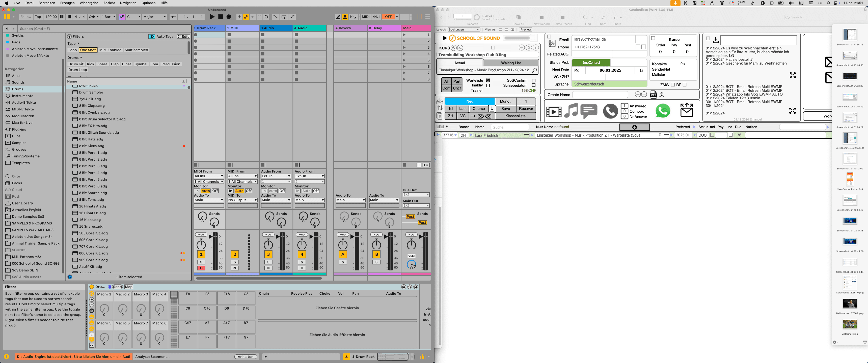Click the address book contact icon near Email
This screenshot has width=868, height=363.
point(552,43)
